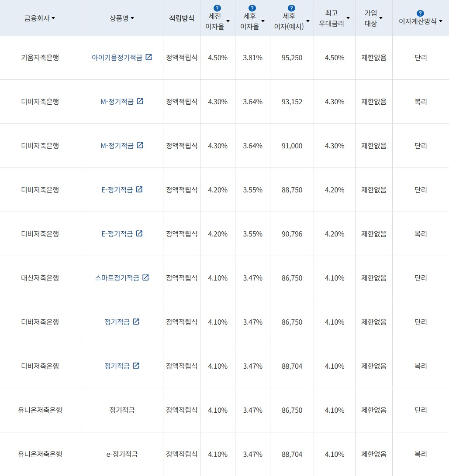The height and width of the screenshot is (476, 449).
Task: Open external link icon next to 스마트정기적금
Action: pos(146,277)
